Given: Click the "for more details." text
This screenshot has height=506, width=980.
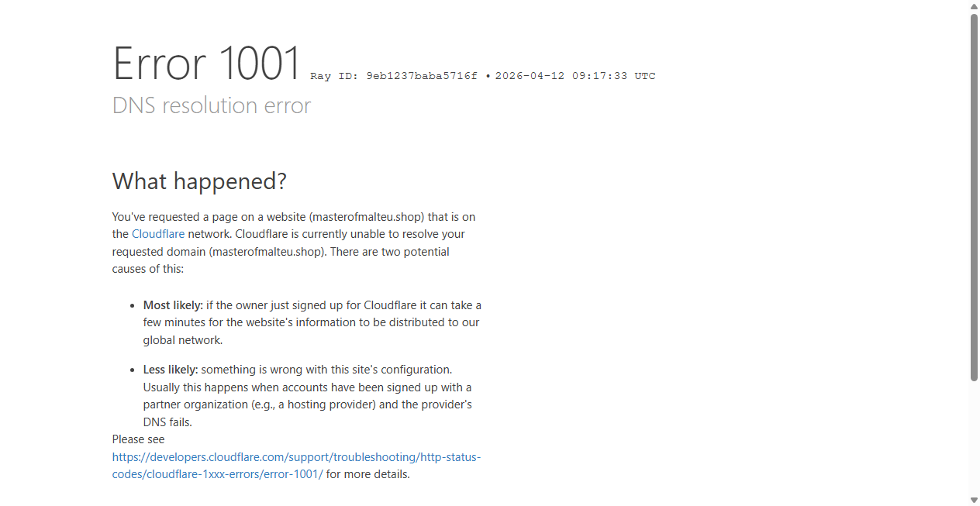Looking at the screenshot, I should click(368, 474).
